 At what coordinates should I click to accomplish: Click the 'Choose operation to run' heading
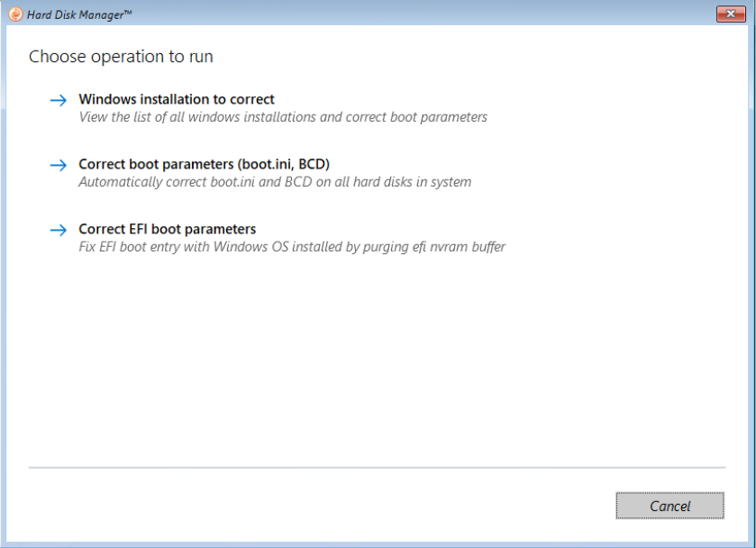(x=121, y=57)
